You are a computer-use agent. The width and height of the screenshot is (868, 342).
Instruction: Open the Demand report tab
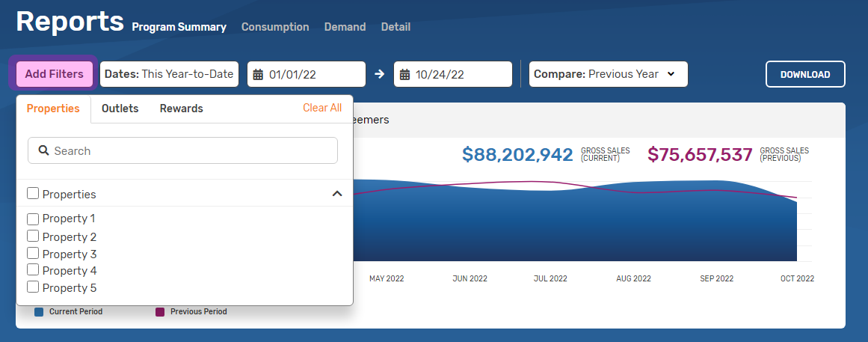(345, 27)
